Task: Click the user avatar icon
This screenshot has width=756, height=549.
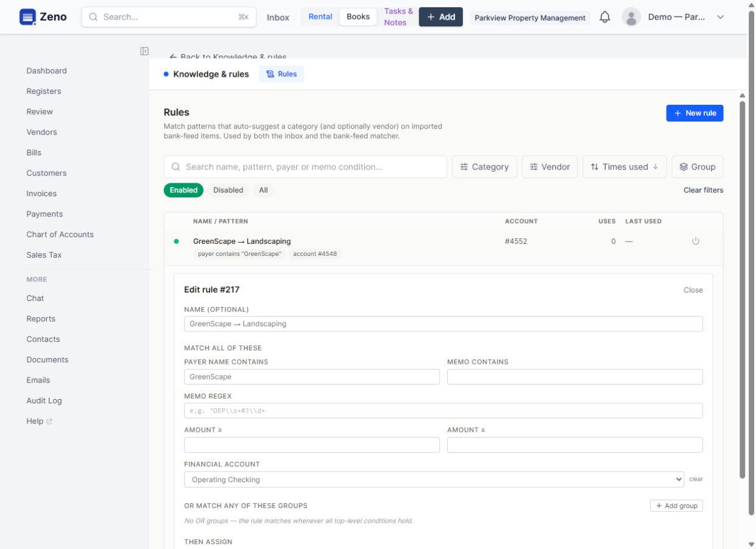Action: pos(631,17)
